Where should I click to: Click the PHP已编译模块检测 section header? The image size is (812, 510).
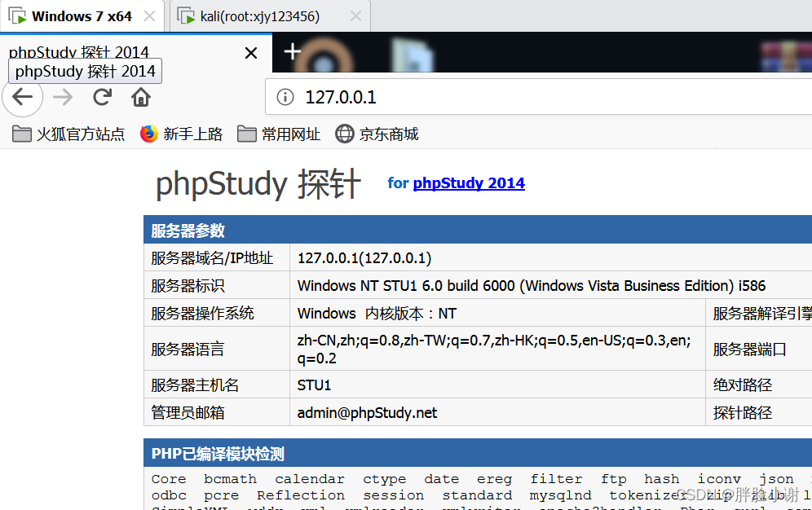pyautogui.click(x=478, y=453)
